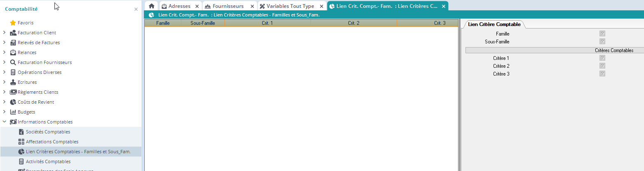The image size is (644, 171).
Task: Expand the Opérations Diverses section
Action: [4, 72]
